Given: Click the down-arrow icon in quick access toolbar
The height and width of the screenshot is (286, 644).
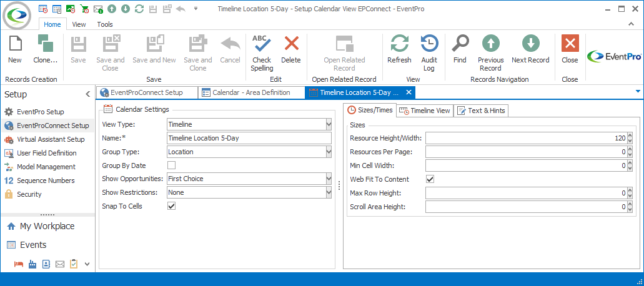Looking at the screenshot, I should pos(126,9).
